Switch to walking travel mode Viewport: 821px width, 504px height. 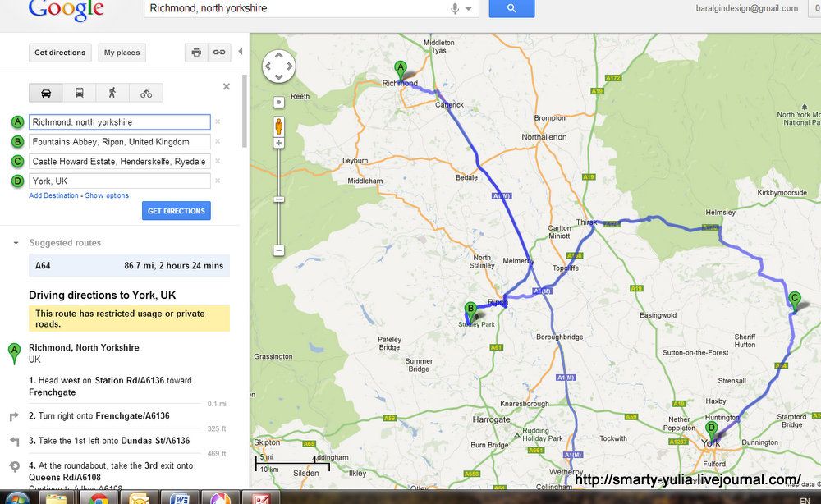pyautogui.click(x=112, y=93)
